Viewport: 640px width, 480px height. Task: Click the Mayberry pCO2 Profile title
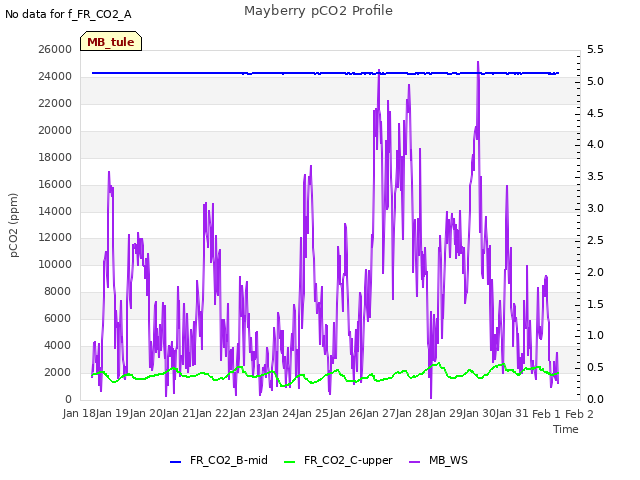[318, 11]
